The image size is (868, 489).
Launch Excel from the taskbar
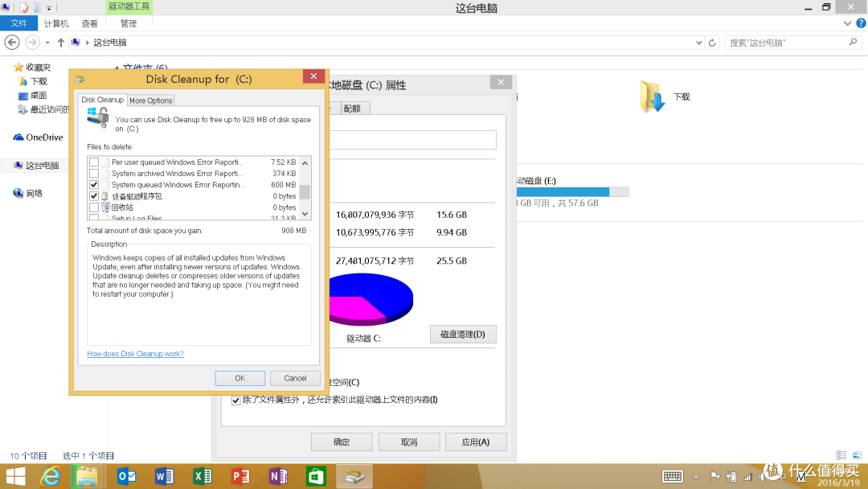[202, 476]
